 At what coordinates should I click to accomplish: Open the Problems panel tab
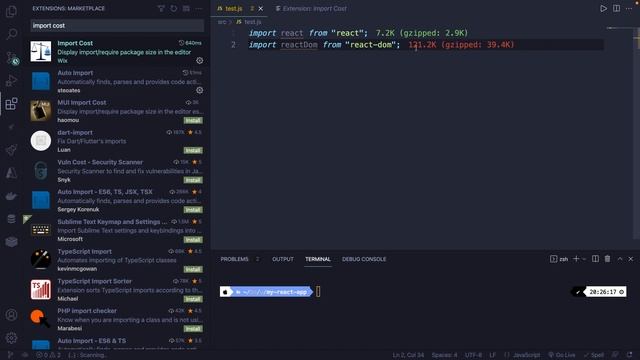[x=234, y=259]
